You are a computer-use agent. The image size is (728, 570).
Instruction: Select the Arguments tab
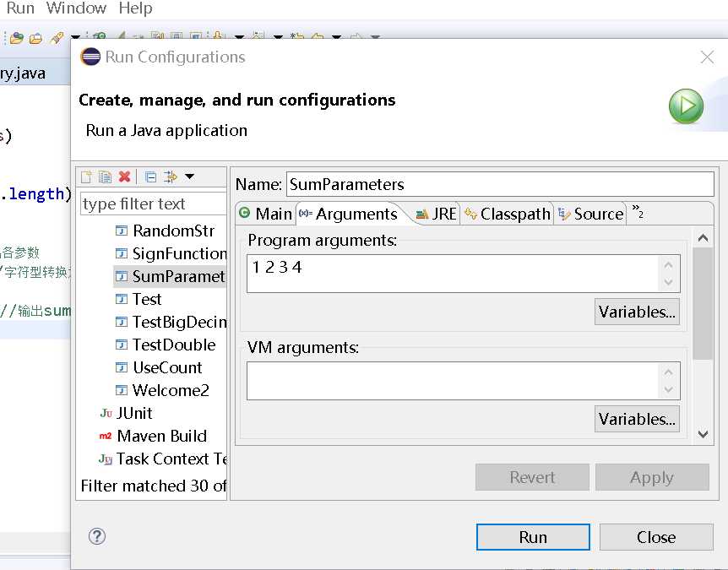click(348, 214)
